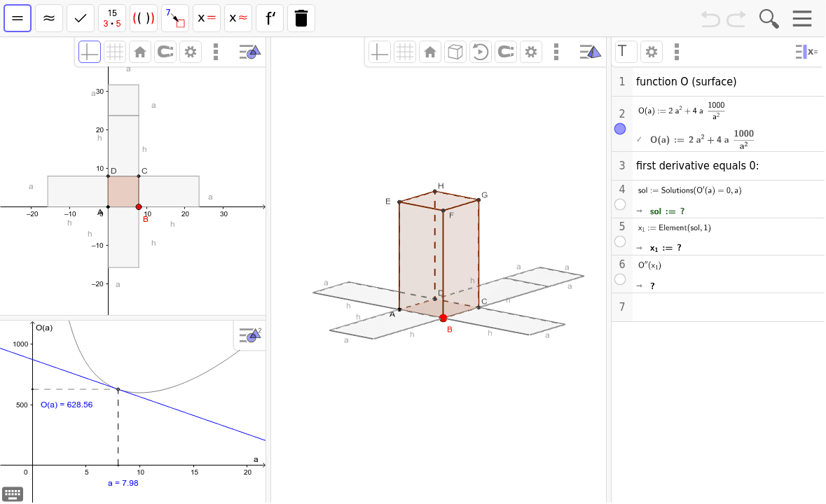Open more options dots in CAS view
This screenshot has width=826, height=504.
tap(677, 52)
